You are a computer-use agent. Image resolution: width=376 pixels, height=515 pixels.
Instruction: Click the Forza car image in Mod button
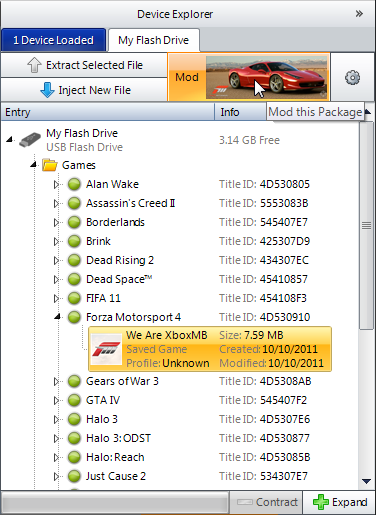[266, 77]
